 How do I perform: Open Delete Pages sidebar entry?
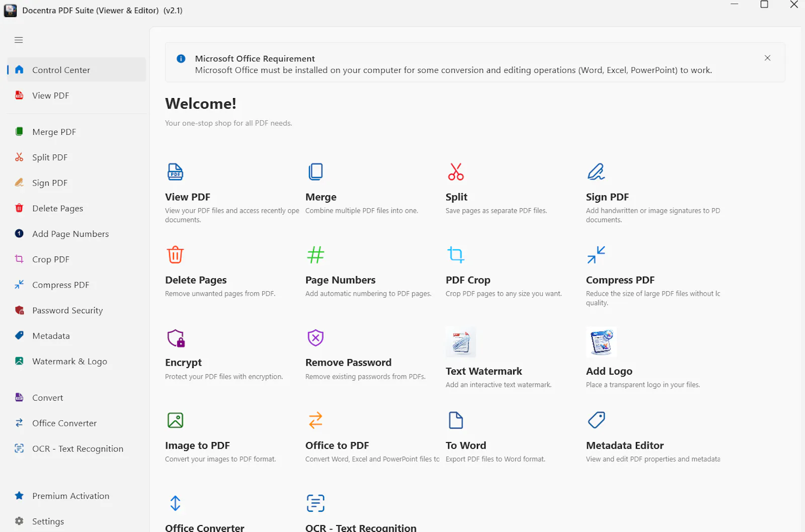tap(76, 208)
